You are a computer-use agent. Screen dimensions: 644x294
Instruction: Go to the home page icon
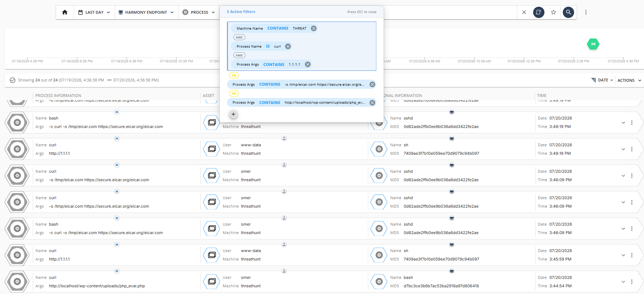pyautogui.click(x=65, y=12)
